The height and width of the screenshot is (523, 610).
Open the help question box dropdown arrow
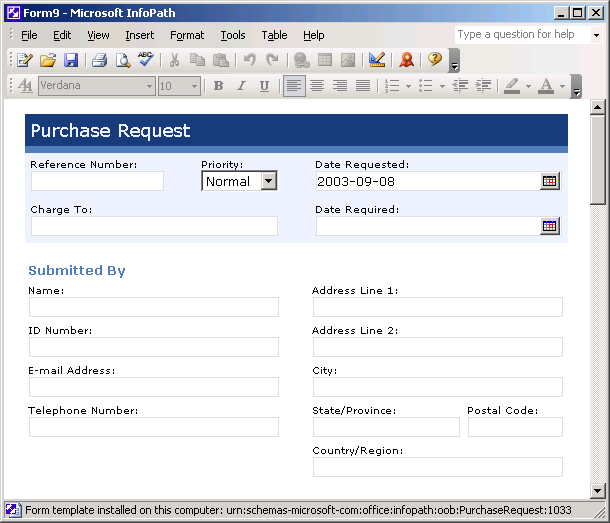[x=596, y=35]
